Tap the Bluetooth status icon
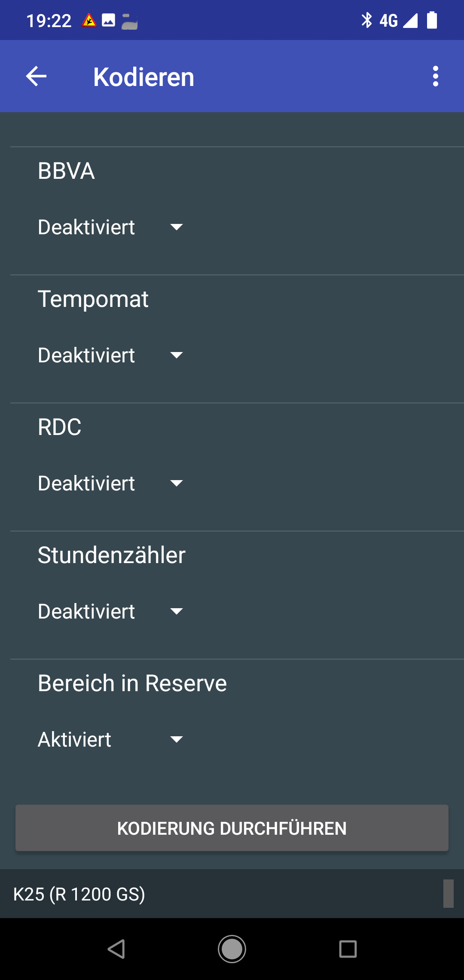 point(366,20)
